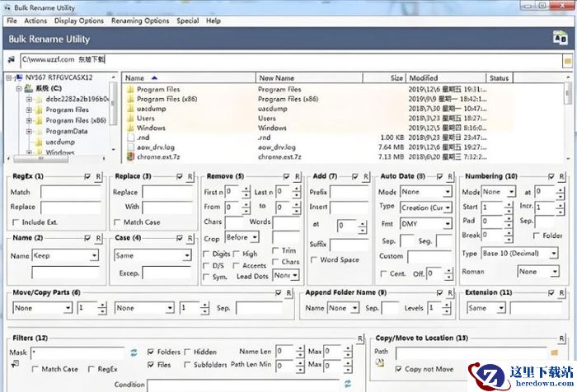Open Auto Date Mode dropdown
Image resolution: width=577 pixels, height=392 pixels.
point(426,192)
